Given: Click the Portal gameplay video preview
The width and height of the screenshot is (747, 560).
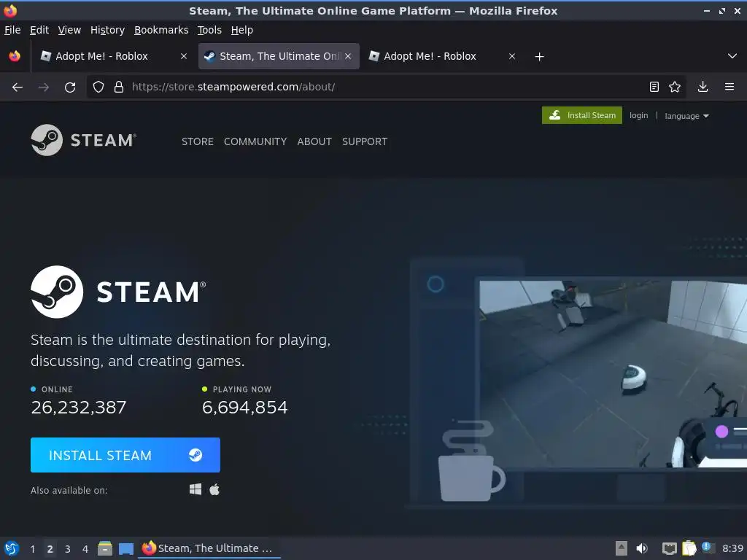Looking at the screenshot, I should click(x=613, y=374).
